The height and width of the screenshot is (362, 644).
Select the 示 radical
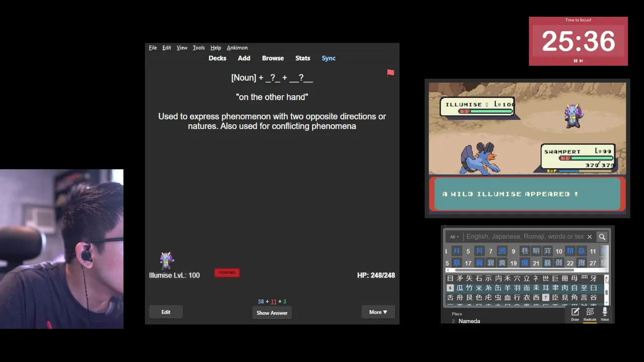(x=488, y=278)
